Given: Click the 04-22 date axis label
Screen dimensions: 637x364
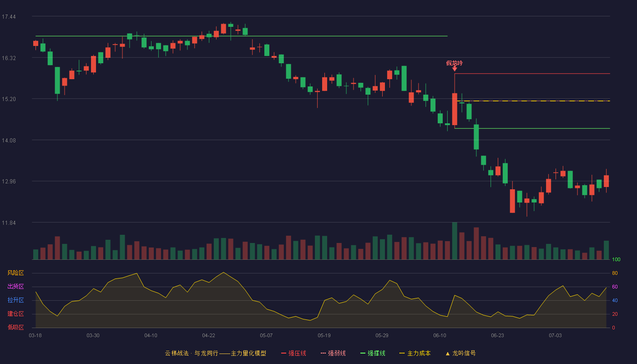Looking at the screenshot, I should click(x=208, y=335).
